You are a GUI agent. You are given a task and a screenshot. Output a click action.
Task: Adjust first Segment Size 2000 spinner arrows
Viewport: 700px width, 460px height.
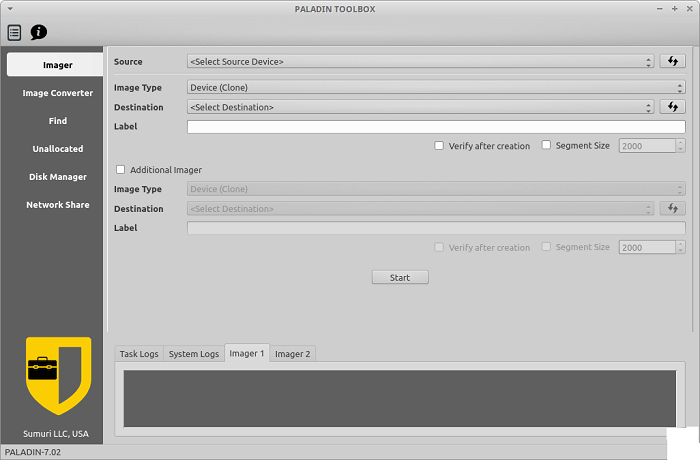(680, 146)
